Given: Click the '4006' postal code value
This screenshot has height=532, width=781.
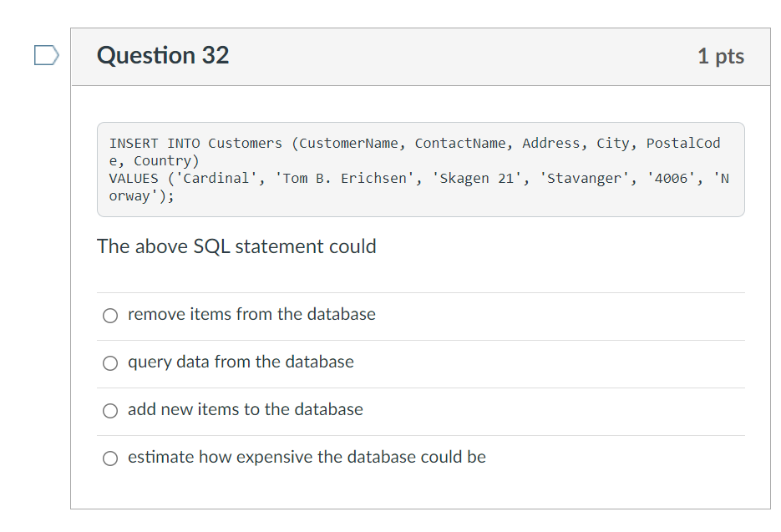Looking at the screenshot, I should [x=671, y=179].
